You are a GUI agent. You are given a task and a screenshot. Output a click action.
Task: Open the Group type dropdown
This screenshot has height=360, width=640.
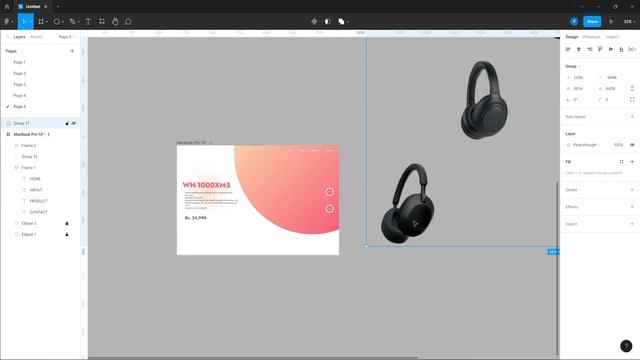(573, 66)
